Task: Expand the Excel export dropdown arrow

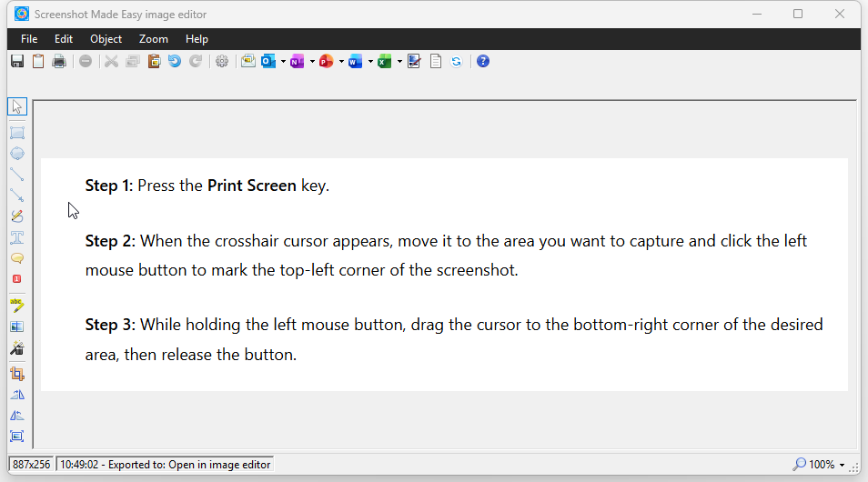Action: coord(399,62)
